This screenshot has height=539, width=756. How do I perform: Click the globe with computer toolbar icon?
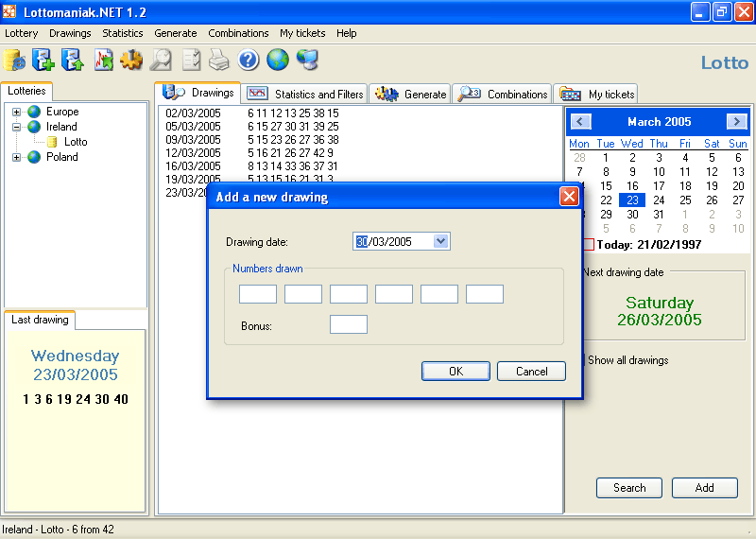point(307,61)
